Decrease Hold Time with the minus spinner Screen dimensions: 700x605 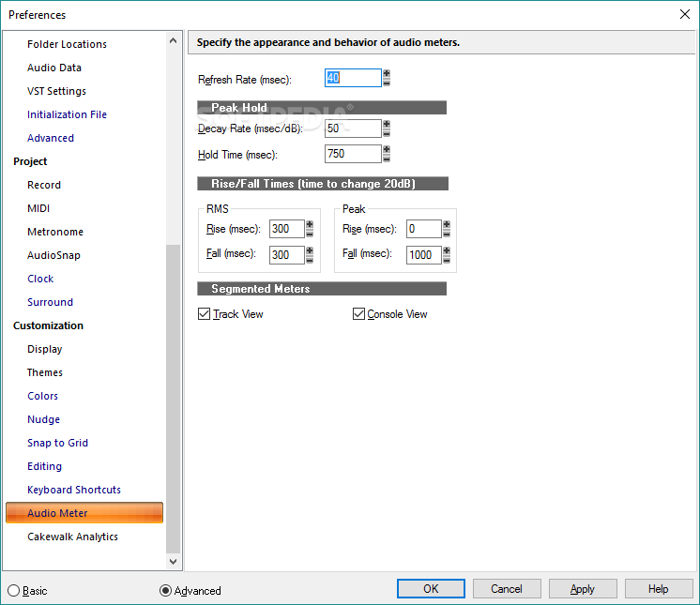click(x=387, y=158)
